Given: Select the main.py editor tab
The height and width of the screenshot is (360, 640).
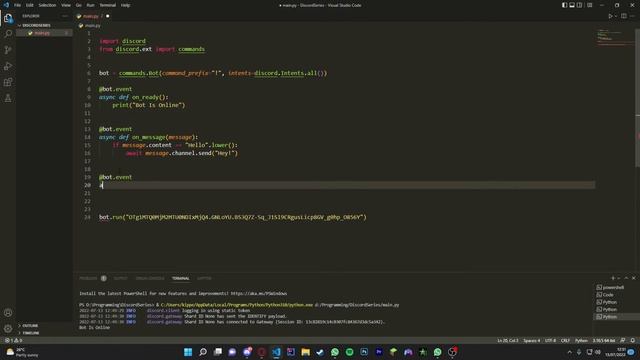Looking at the screenshot, I should tap(92, 16).
